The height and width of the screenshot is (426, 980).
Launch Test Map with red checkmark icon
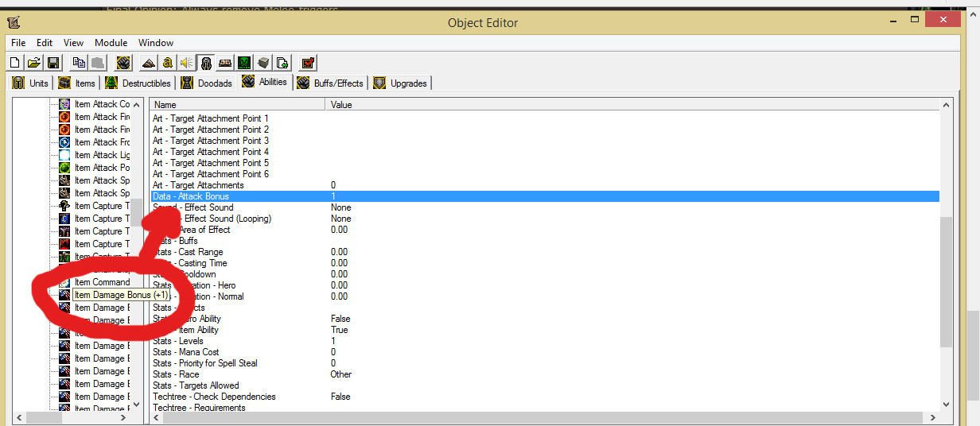309,62
